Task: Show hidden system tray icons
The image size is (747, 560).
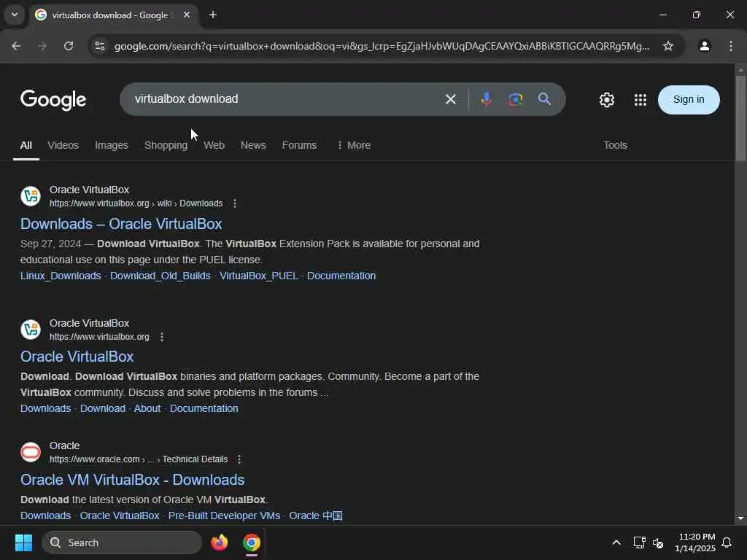Action: tap(616, 542)
